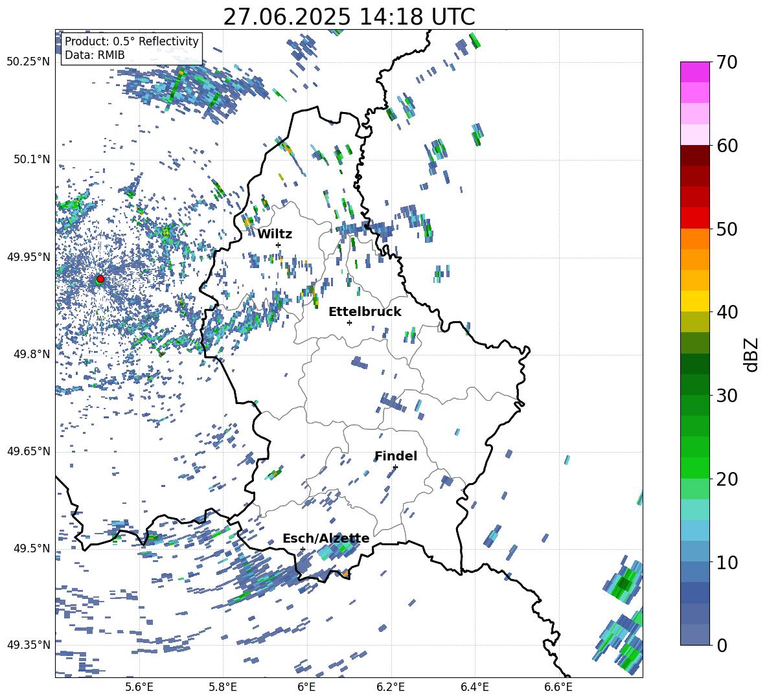
Task: Click the 20 colorbar tick label
Action: coord(726,479)
